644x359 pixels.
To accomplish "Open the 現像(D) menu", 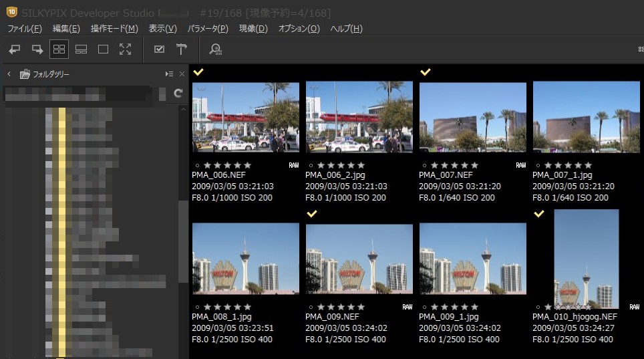I will coord(253,28).
